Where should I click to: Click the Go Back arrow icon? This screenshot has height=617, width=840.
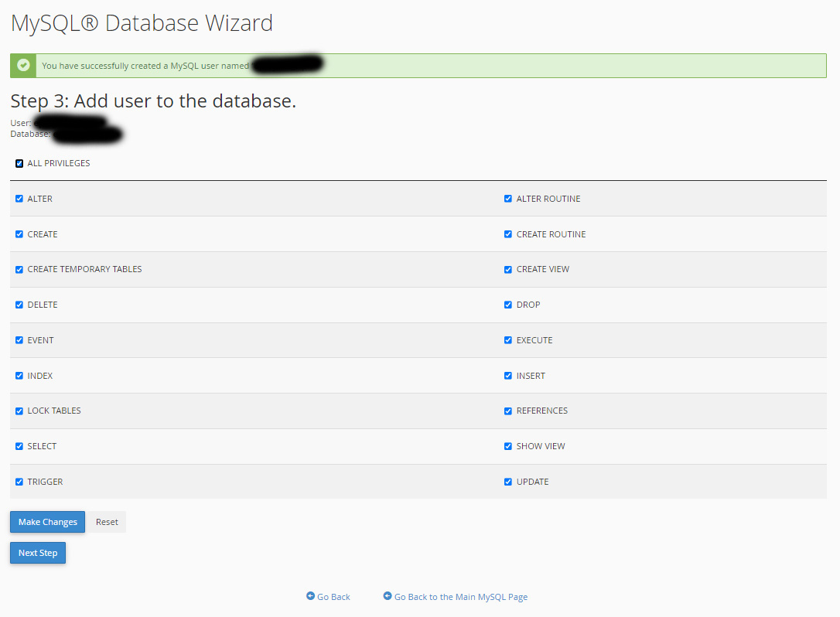click(x=310, y=596)
